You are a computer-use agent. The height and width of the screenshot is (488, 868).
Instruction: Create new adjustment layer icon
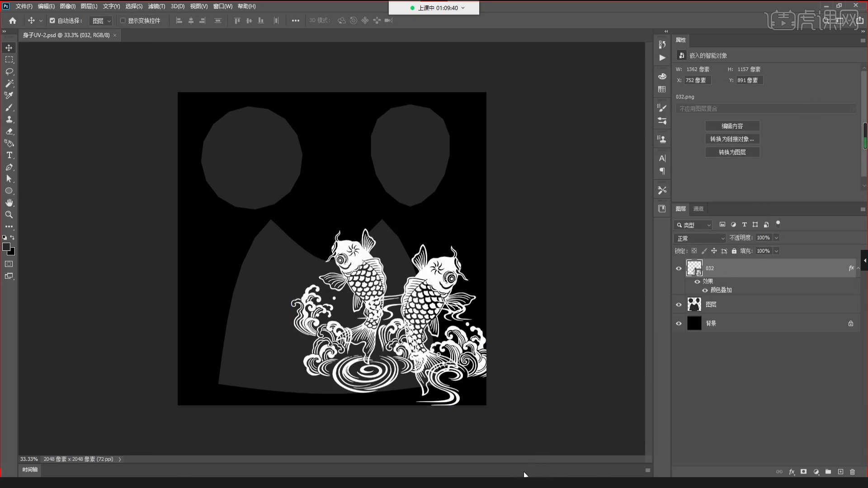816,472
